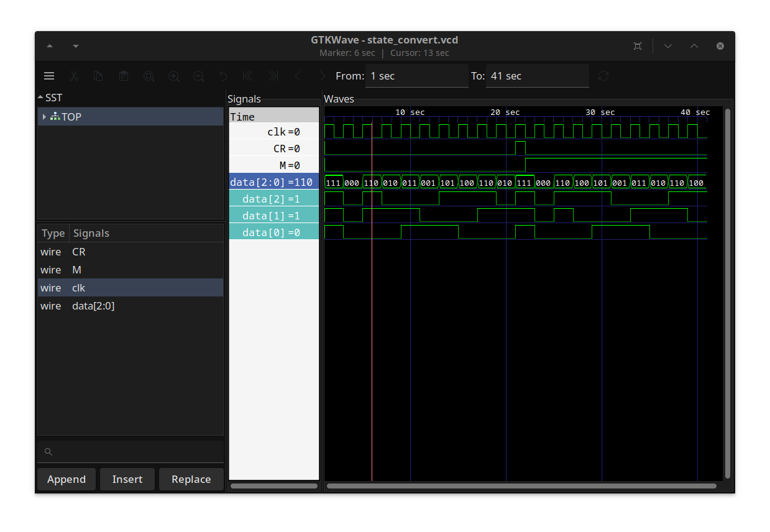
Task: Select the clk=0 trace name
Action: tap(274, 132)
